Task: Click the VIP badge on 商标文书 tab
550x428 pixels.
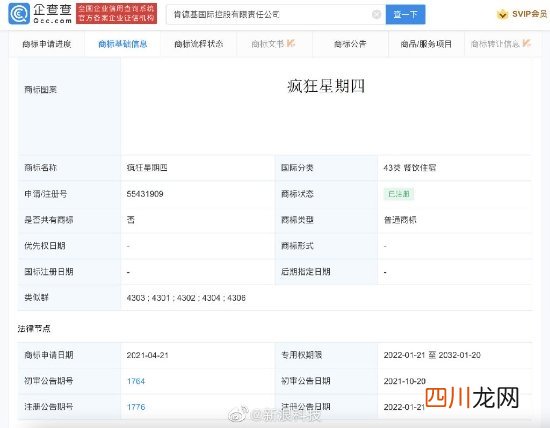Action: (x=291, y=44)
